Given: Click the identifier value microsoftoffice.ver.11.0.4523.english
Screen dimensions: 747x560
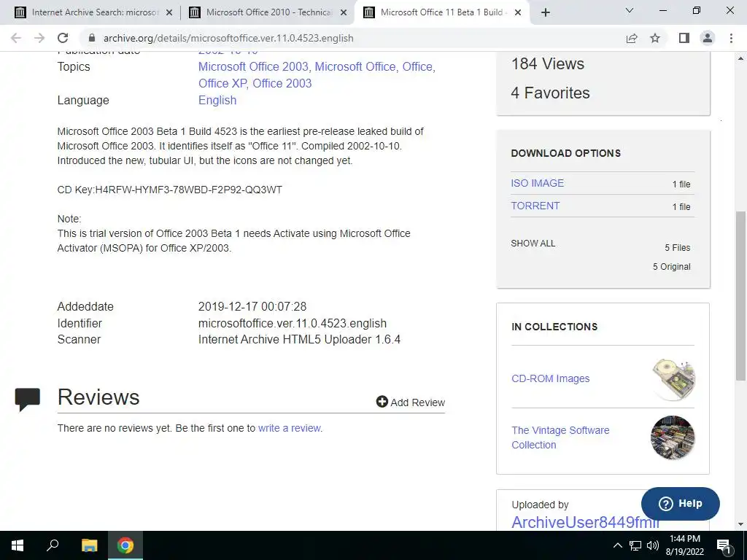Looking at the screenshot, I should click(x=293, y=323).
